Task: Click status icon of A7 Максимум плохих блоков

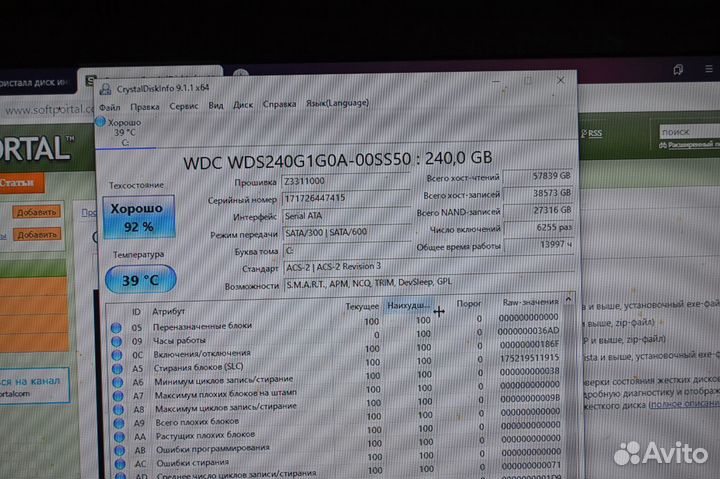Action: (x=118, y=396)
